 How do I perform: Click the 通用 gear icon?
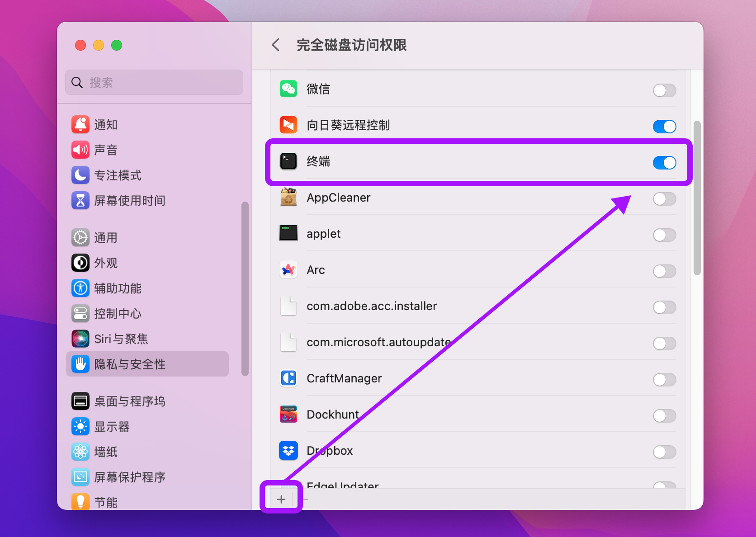tap(80, 238)
